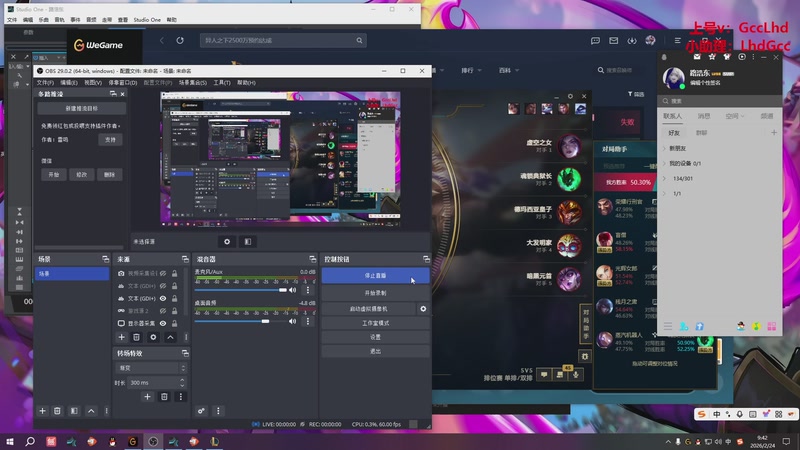This screenshot has width=800, height=450.
Task: Unlock the 视频采集设备 source lock
Action: (x=174, y=273)
